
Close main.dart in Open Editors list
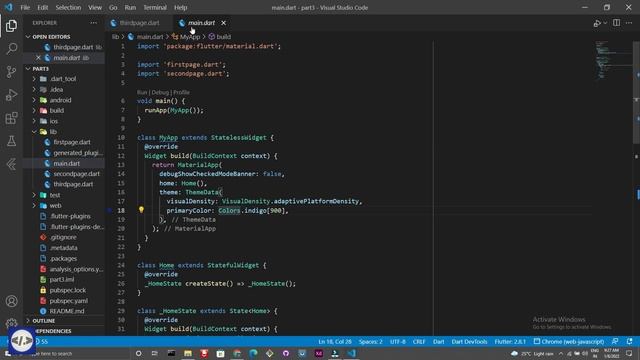pyautogui.click(x=38, y=58)
